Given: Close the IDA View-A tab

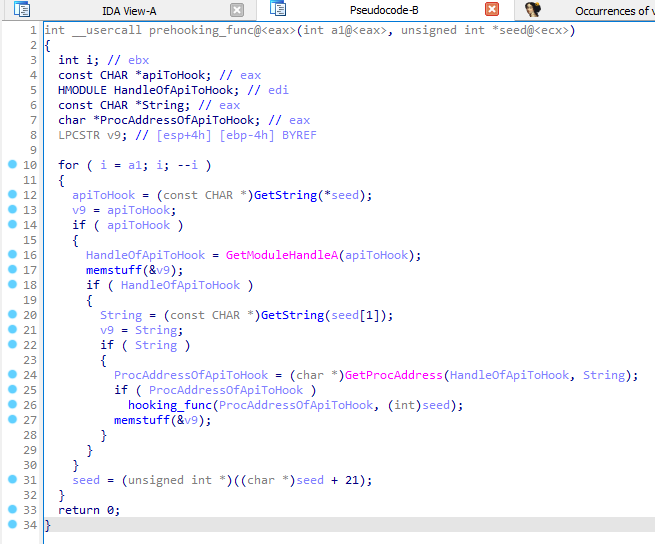Looking at the screenshot, I should 237,10.
